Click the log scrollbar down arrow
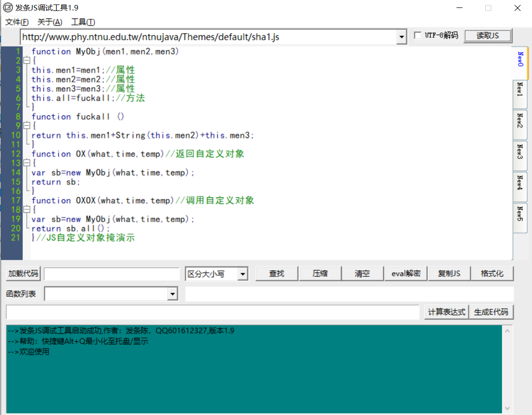Screen dimensions: 532x415 coord(507,408)
